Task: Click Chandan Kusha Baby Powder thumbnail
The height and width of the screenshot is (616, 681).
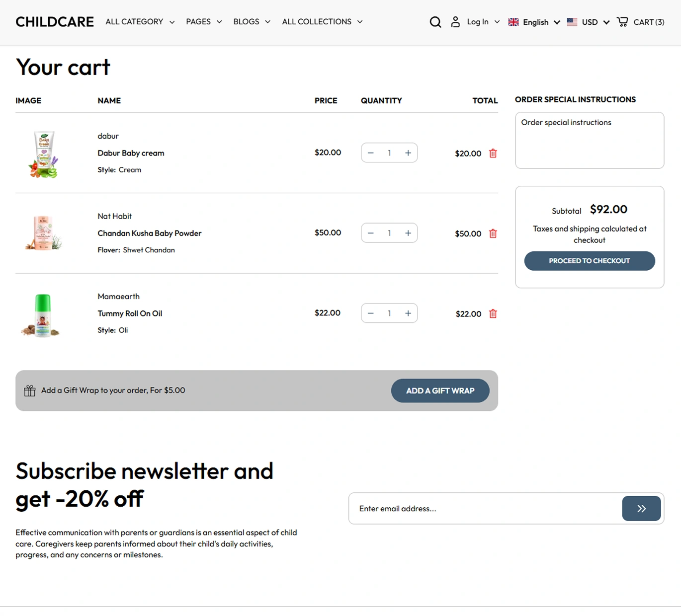Action: point(43,232)
